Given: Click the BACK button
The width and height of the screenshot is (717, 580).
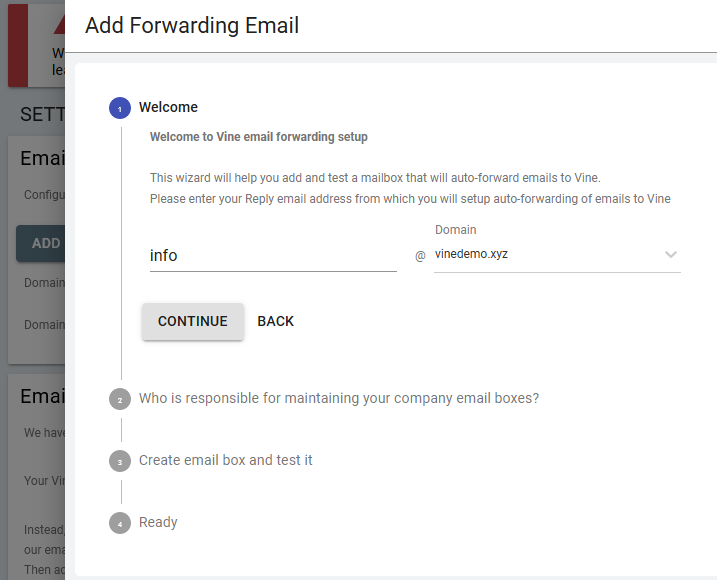Looking at the screenshot, I should pos(275,321).
